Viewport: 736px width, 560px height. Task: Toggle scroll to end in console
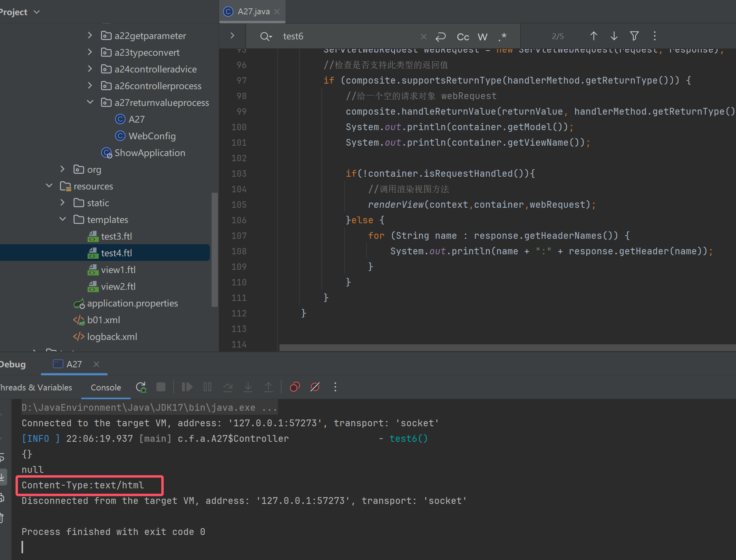tap(2, 477)
